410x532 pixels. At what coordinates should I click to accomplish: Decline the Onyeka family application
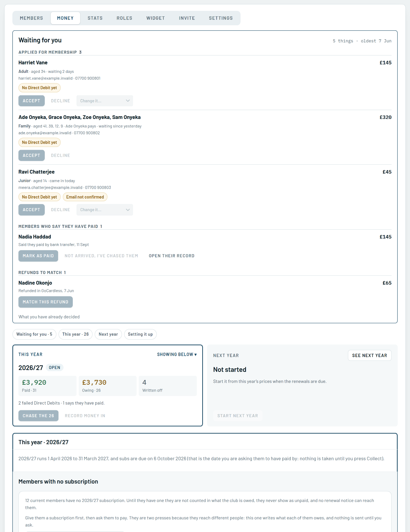[x=60, y=155]
